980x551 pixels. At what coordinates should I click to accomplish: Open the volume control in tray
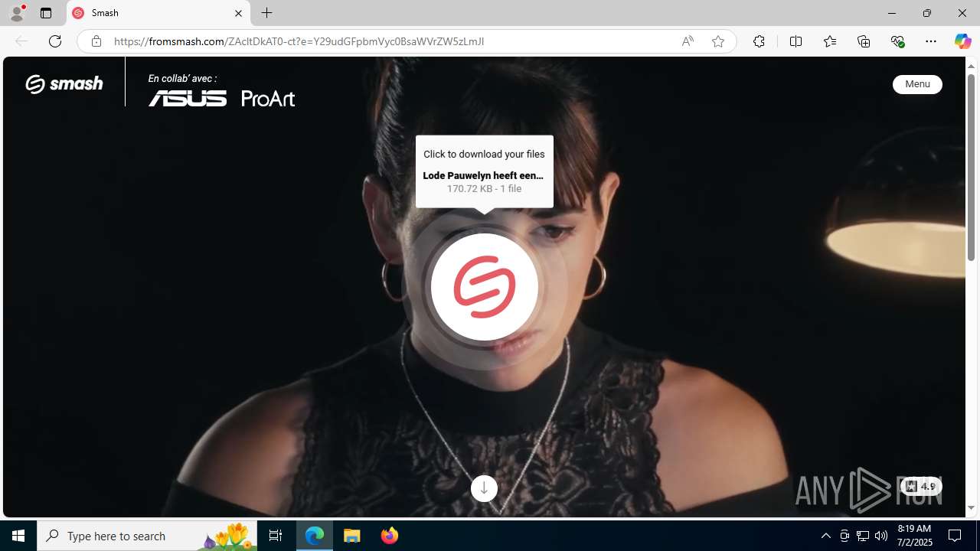pyautogui.click(x=881, y=536)
